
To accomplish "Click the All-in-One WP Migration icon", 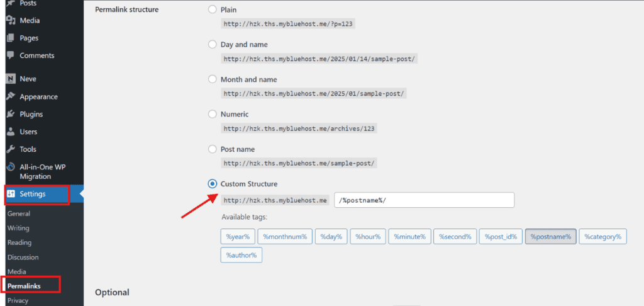I will coord(11,167).
